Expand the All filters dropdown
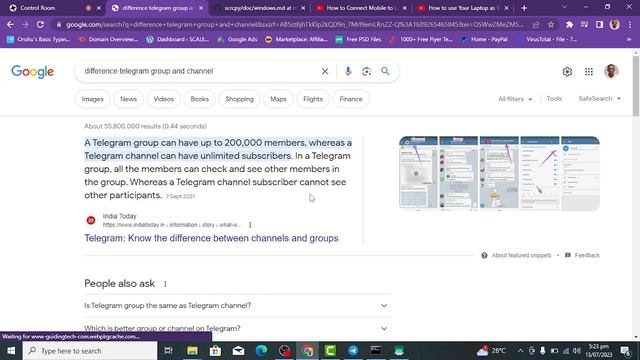The width and height of the screenshot is (640, 360). [x=515, y=99]
